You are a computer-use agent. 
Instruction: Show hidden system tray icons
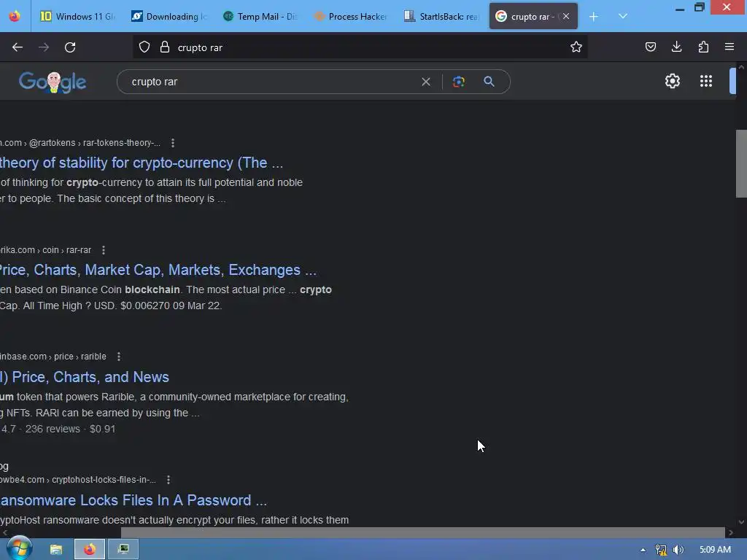click(643, 550)
